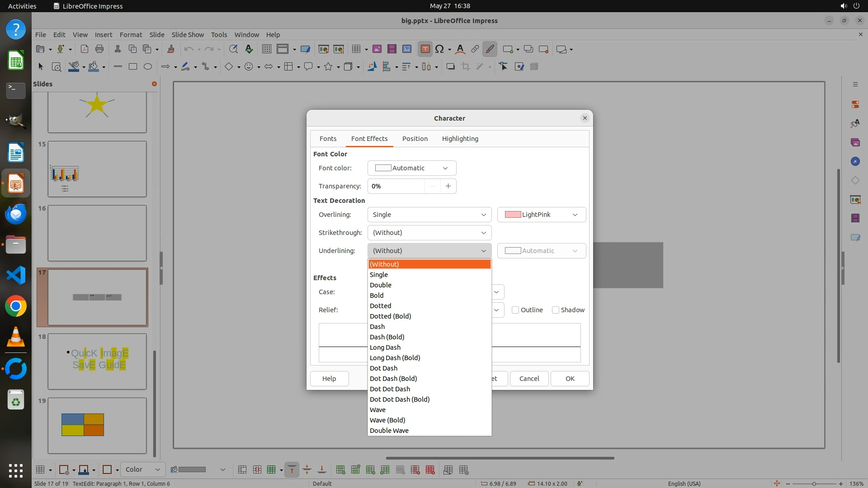The image size is (868, 488).
Task: Open the Strikethrough dropdown
Action: [429, 233]
